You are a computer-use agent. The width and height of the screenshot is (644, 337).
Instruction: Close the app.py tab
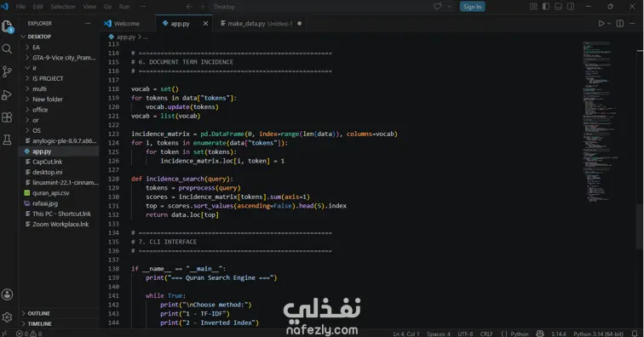205,23
